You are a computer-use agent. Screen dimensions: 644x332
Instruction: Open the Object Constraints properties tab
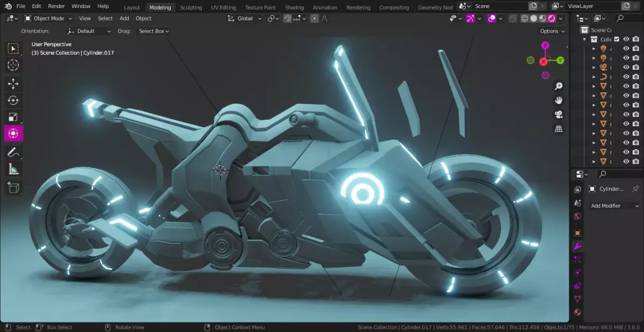[577, 286]
